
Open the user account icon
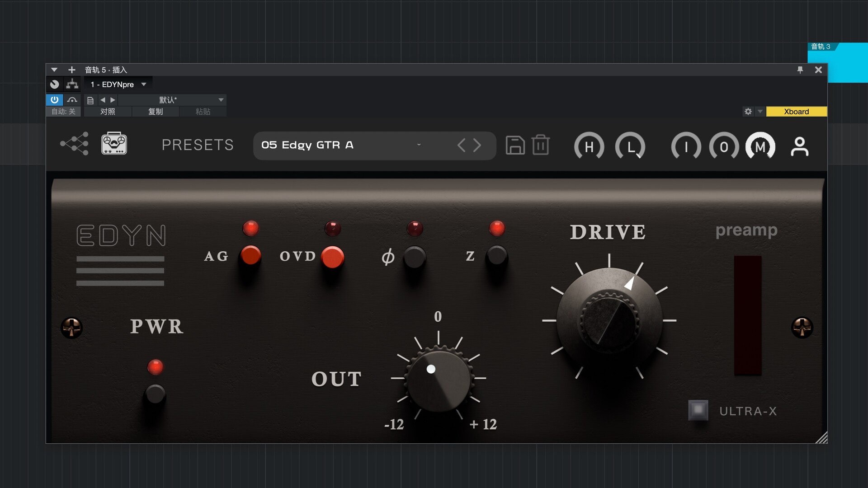[x=800, y=146]
